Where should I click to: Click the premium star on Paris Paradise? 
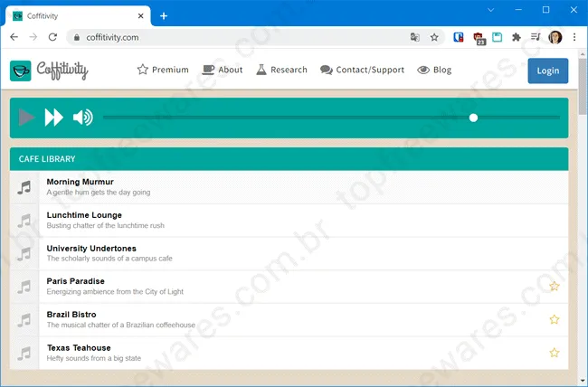click(555, 286)
